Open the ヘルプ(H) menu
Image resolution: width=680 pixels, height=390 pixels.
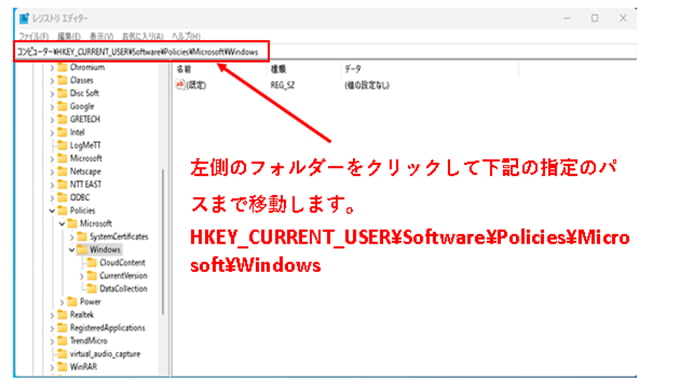[186, 36]
